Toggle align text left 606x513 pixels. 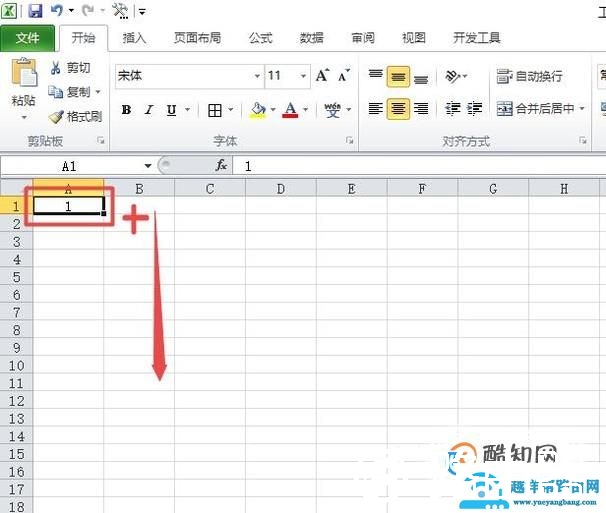(375, 109)
